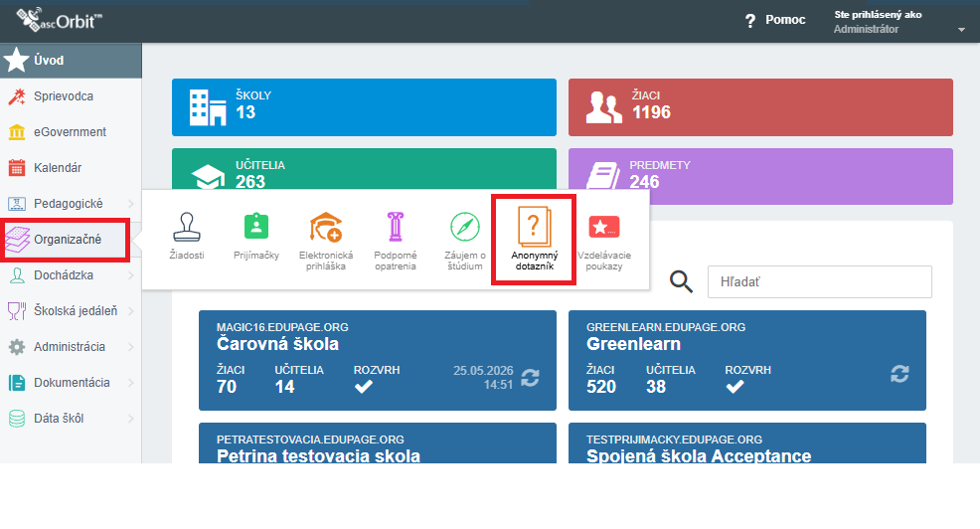Open the Administrátor account dropdown arrow
The height and width of the screenshot is (529, 980).
click(x=961, y=30)
